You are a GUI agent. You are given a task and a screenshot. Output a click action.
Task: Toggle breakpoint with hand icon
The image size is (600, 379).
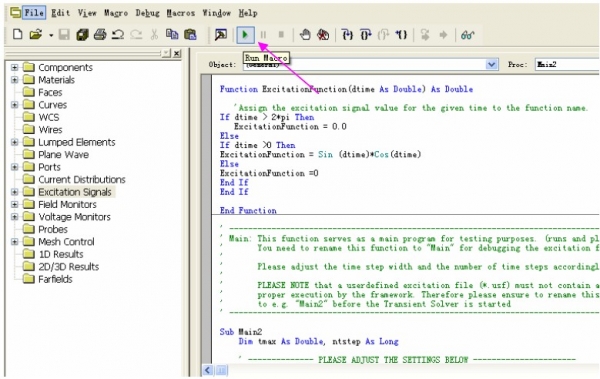tap(305, 35)
